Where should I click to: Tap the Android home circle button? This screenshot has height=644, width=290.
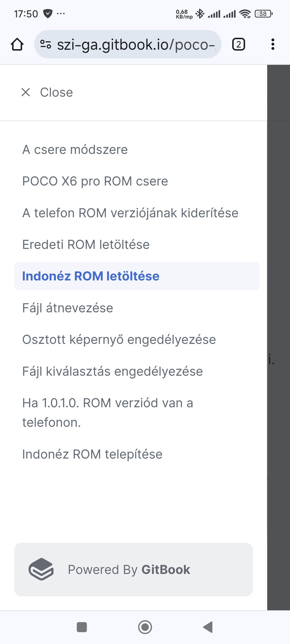[x=145, y=627]
